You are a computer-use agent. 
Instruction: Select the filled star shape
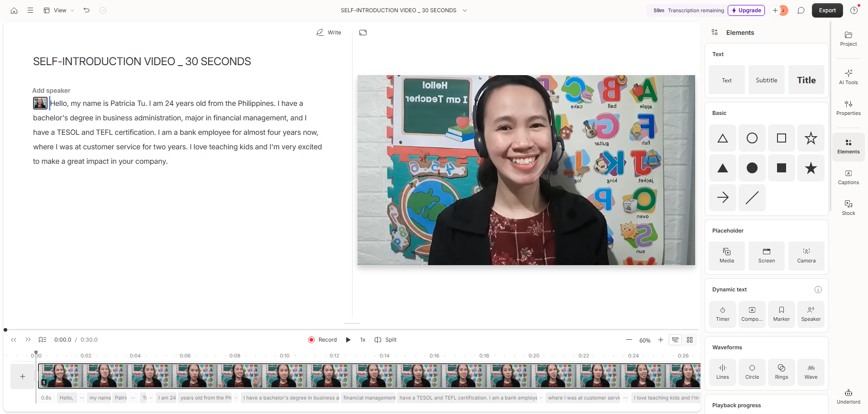pos(811,168)
